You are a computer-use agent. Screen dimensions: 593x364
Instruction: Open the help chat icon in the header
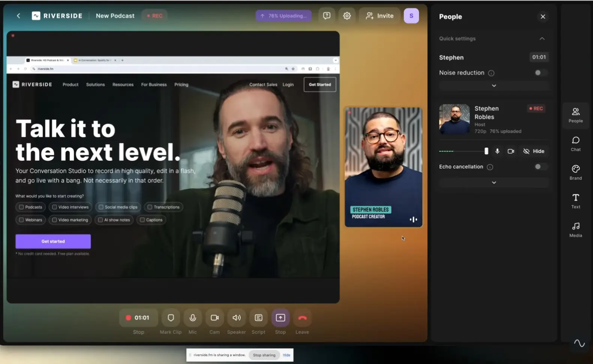pos(326,16)
